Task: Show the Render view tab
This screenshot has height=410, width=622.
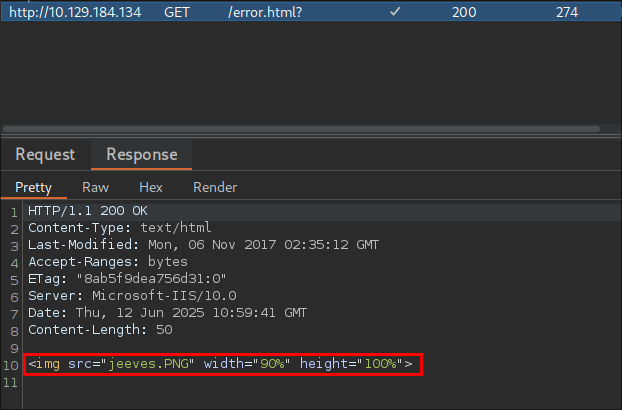Action: coord(215,187)
